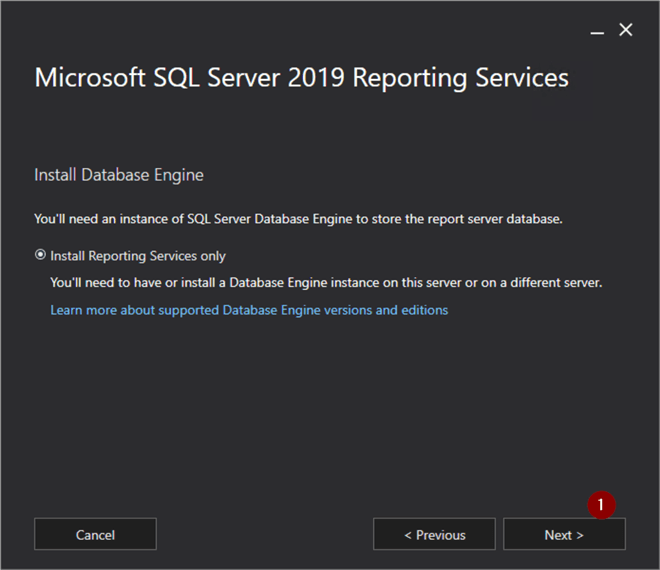Click the empty title bar area
Image resolution: width=660 pixels, height=570 pixels.
(300, 28)
